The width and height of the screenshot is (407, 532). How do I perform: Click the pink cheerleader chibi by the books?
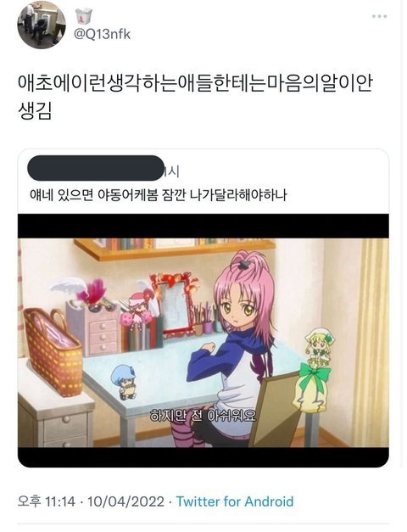[x=138, y=311]
